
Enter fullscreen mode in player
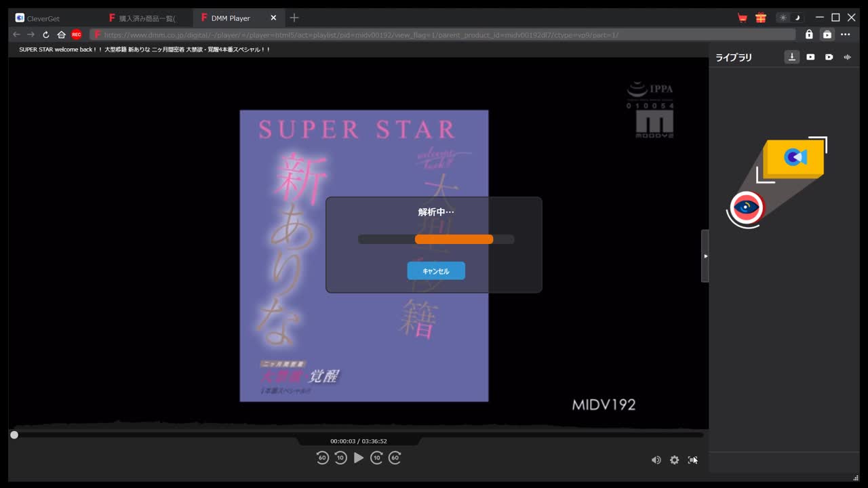[692, 460]
